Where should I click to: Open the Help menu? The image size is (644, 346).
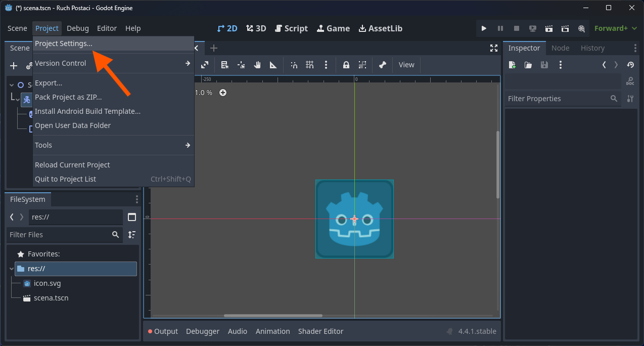pos(133,28)
